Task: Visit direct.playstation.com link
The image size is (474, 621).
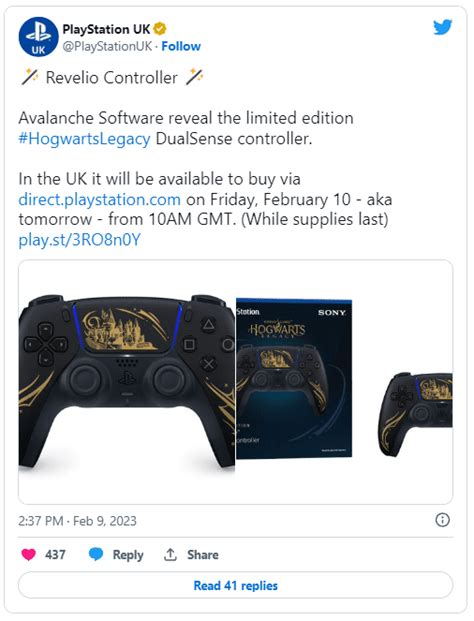Action: pos(99,199)
